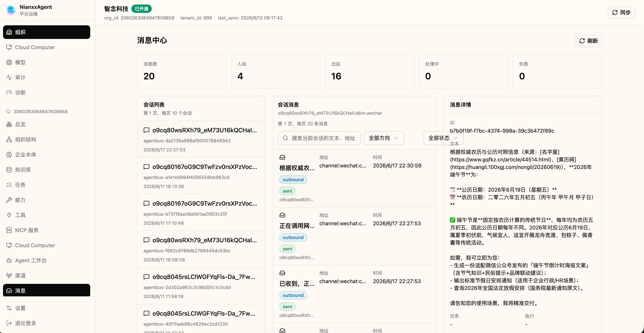This screenshot has height=333, width=644.
Task: Click the org_id text in header
Action: pos(139,18)
